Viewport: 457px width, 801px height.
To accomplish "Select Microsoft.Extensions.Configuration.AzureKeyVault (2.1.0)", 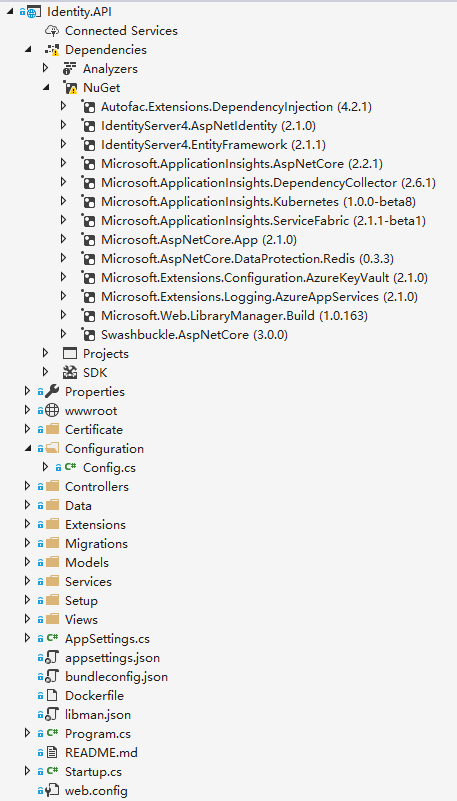I will [264, 278].
